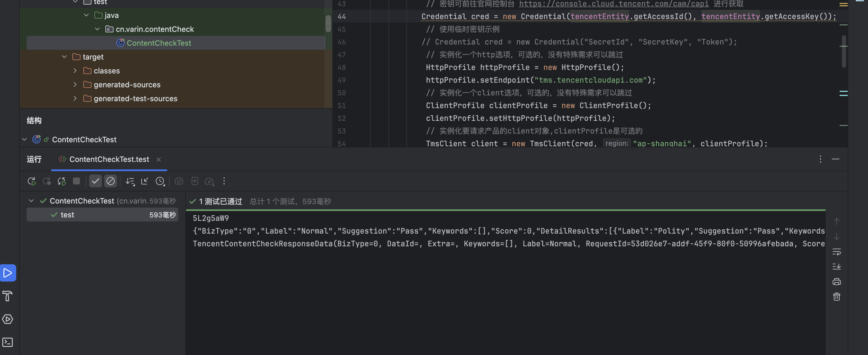The image size is (868, 355).
Task: Expand the classes folder
Action: 75,71
